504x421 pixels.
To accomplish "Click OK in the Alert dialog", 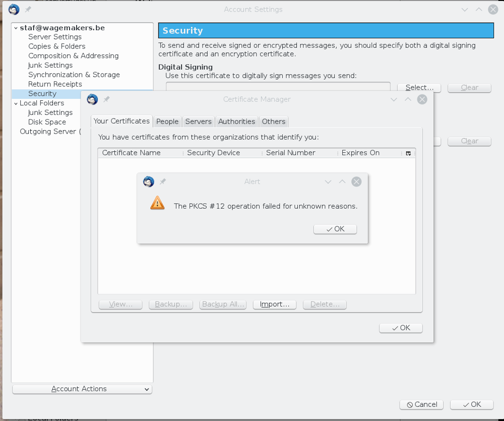I will pyautogui.click(x=335, y=229).
